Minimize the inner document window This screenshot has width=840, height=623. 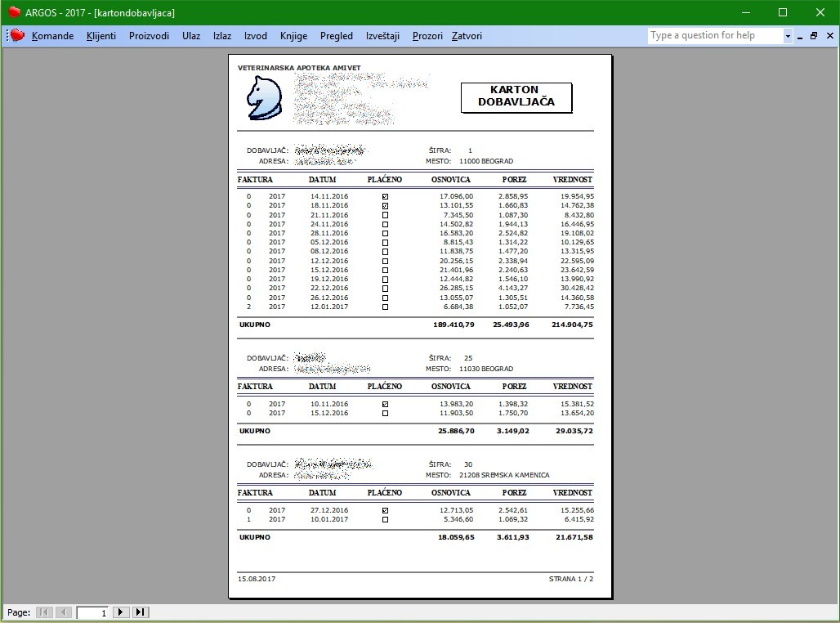[800, 36]
